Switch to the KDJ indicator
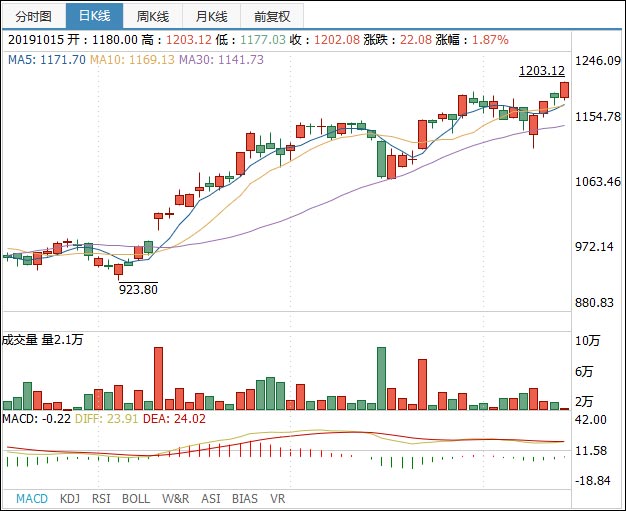 point(69,498)
